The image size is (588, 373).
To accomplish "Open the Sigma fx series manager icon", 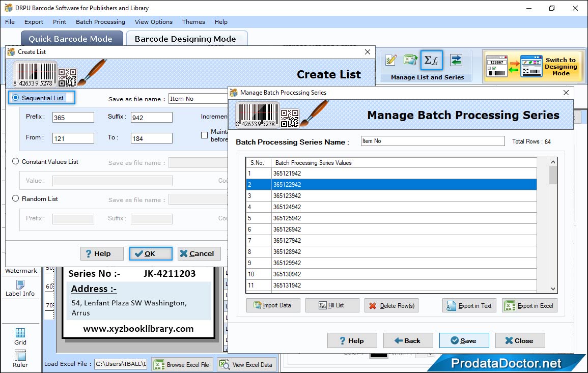I will [431, 60].
